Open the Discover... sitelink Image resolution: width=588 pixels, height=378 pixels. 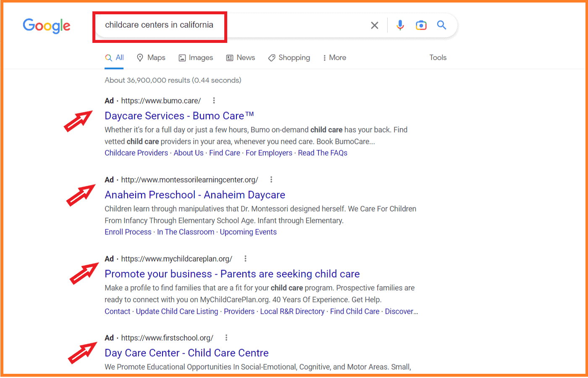[402, 312]
